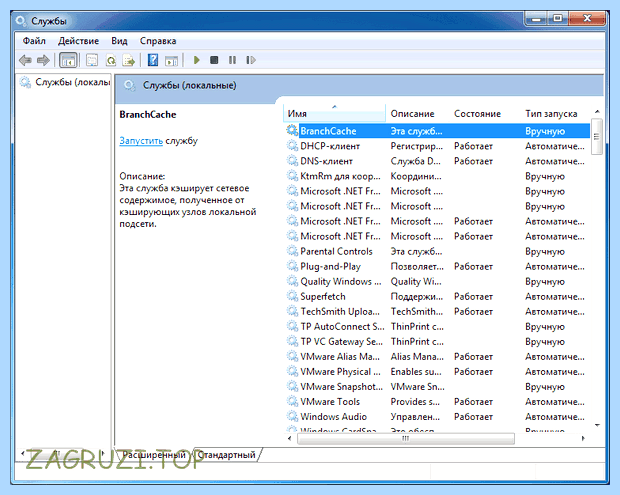The width and height of the screenshot is (620, 495).
Task: Click the Службы icon in title bar
Action: point(21,21)
